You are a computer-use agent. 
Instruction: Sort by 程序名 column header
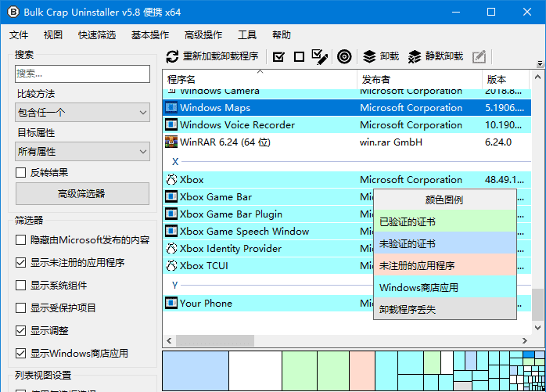pyautogui.click(x=260, y=79)
